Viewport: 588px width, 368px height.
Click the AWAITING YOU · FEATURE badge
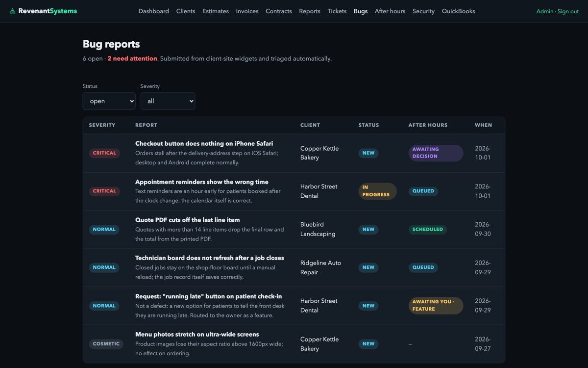coord(436,306)
